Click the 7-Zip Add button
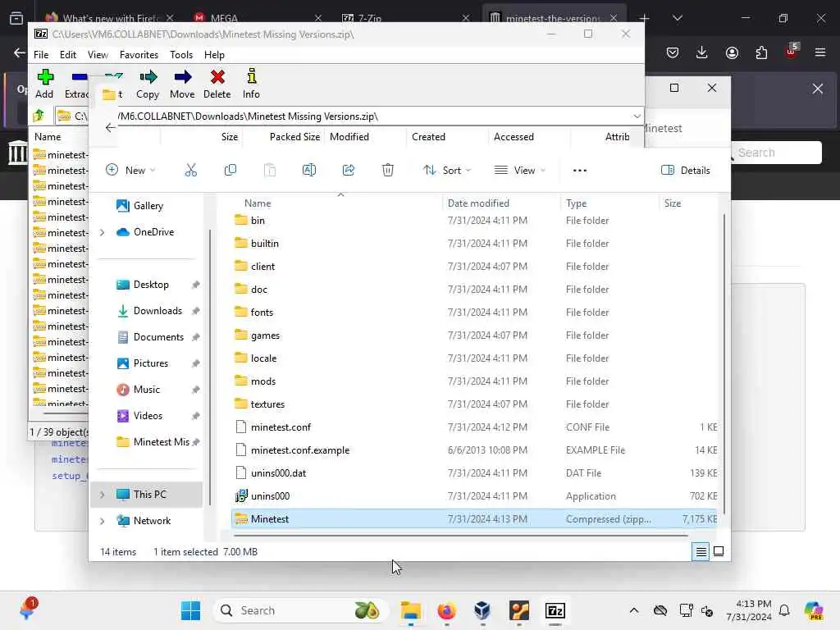The image size is (840, 630). coord(44,84)
